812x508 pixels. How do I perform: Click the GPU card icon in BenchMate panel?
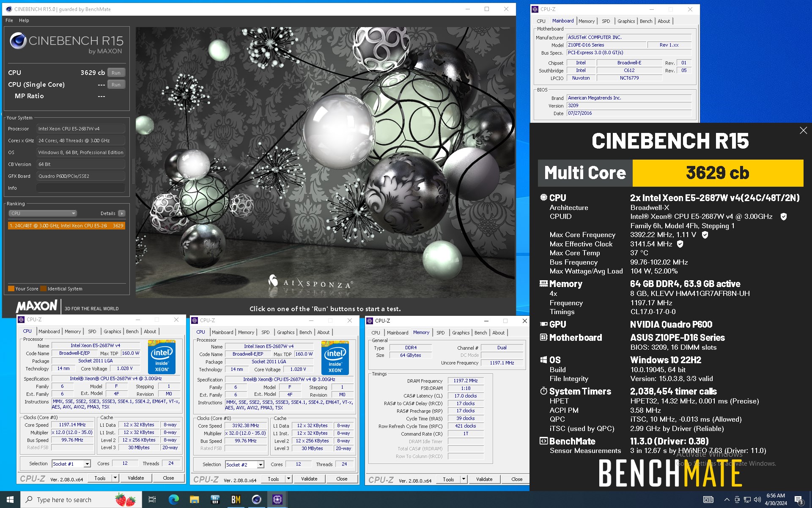point(543,324)
